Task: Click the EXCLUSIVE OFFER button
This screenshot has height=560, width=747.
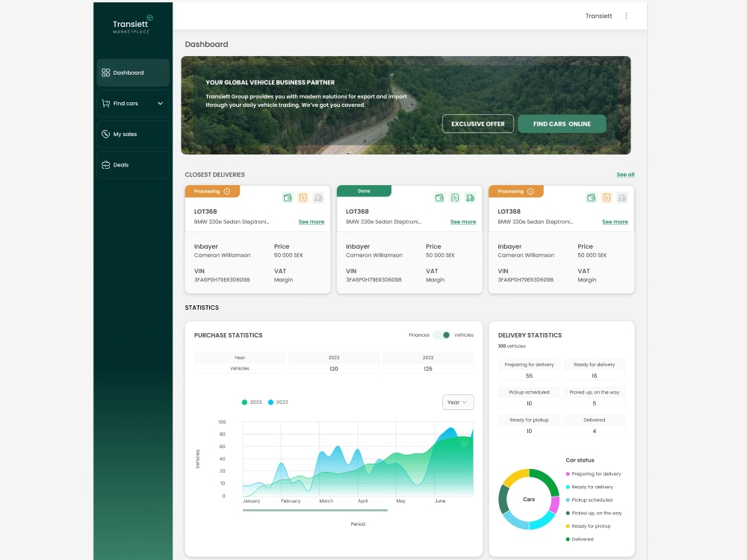Action: pos(478,124)
